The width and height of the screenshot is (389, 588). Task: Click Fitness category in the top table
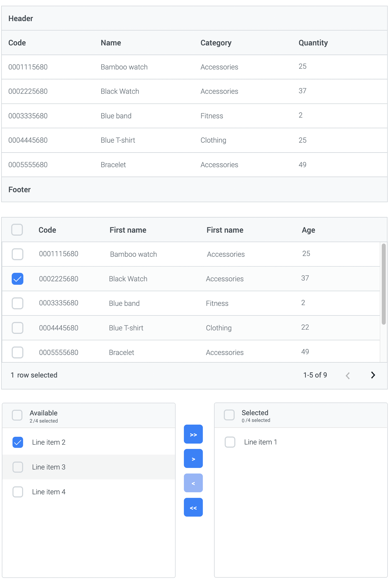212,116
